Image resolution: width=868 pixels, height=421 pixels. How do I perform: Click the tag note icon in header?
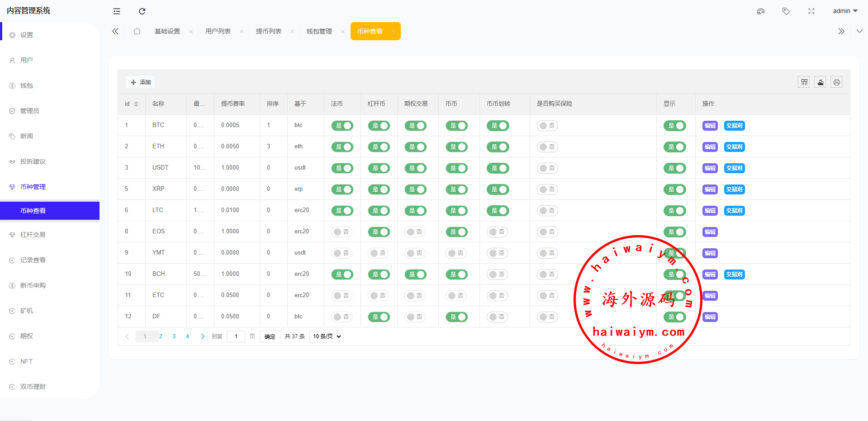point(786,11)
